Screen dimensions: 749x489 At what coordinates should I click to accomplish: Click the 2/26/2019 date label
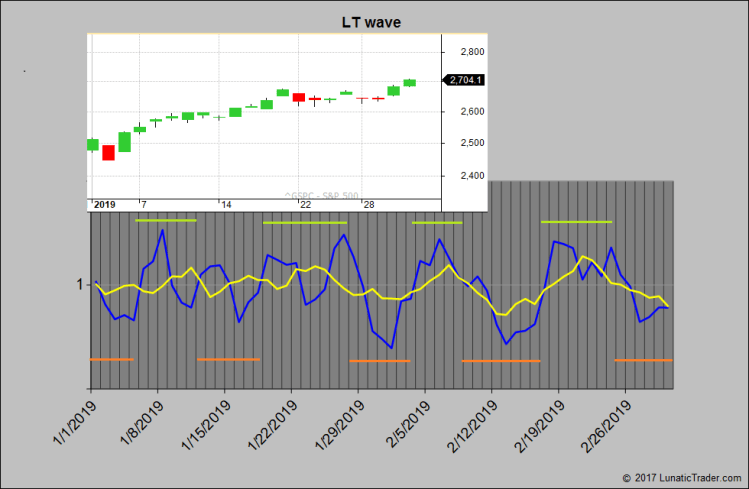(606, 423)
